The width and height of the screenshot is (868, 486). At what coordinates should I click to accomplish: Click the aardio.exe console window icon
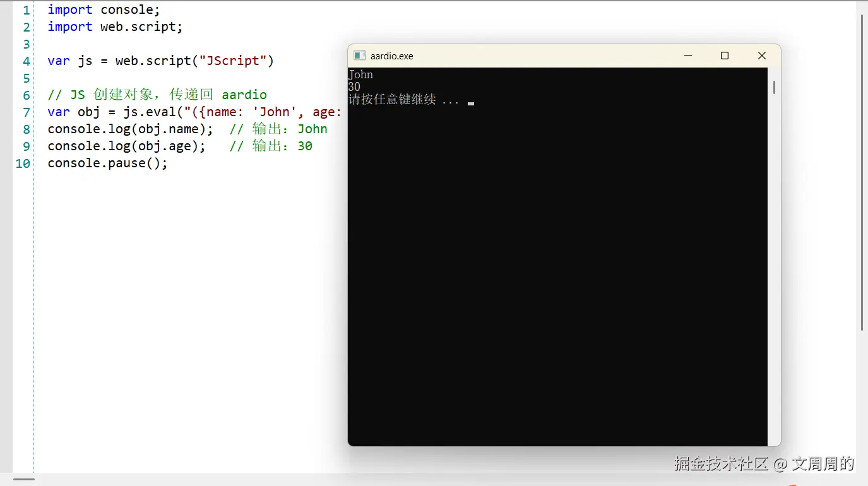pyautogui.click(x=360, y=56)
